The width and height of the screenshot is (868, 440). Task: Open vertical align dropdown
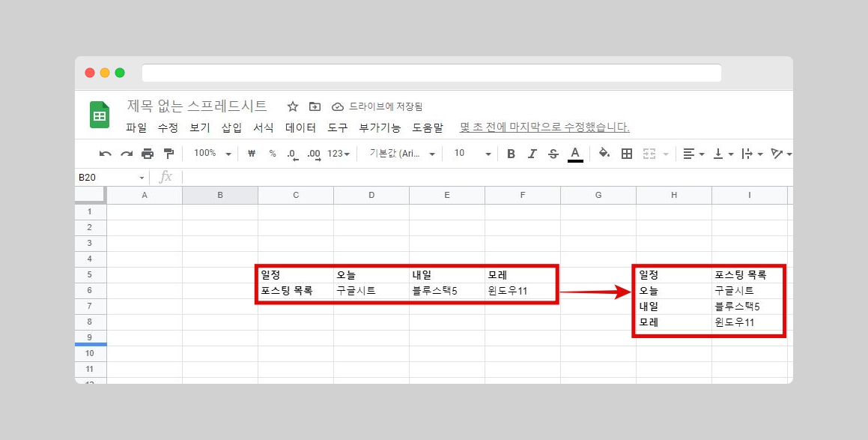(723, 154)
